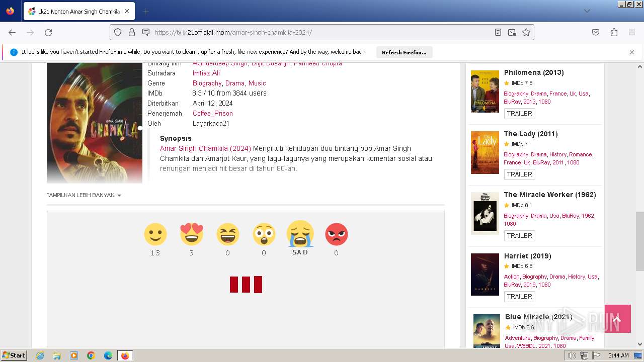Open Amar Singh Chamkila (2024) synopsis link

click(x=205, y=148)
